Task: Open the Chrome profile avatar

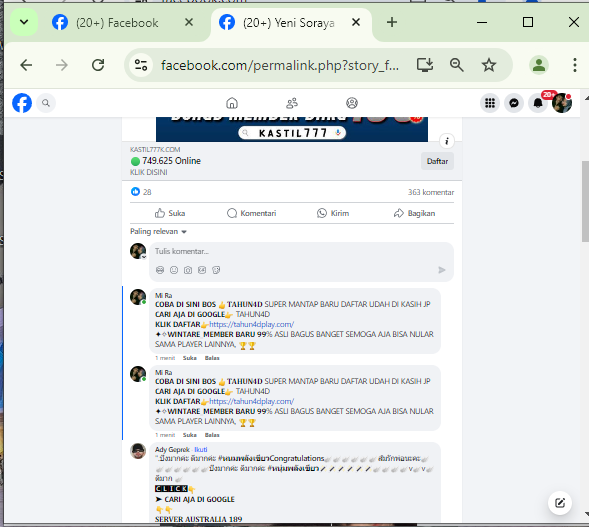Action: point(539,65)
